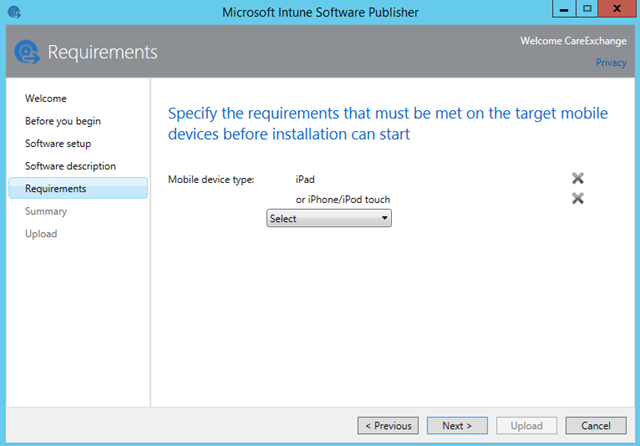The image size is (640, 446).
Task: Click the title bar application icon
Action: pyautogui.click(x=14, y=12)
